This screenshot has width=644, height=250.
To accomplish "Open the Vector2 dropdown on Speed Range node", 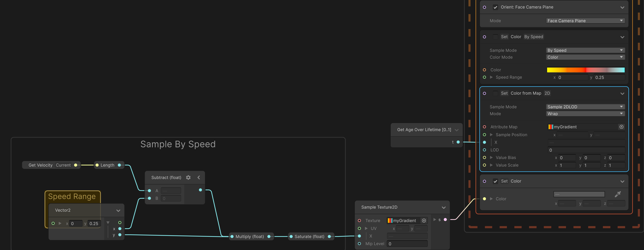I will point(118,210).
